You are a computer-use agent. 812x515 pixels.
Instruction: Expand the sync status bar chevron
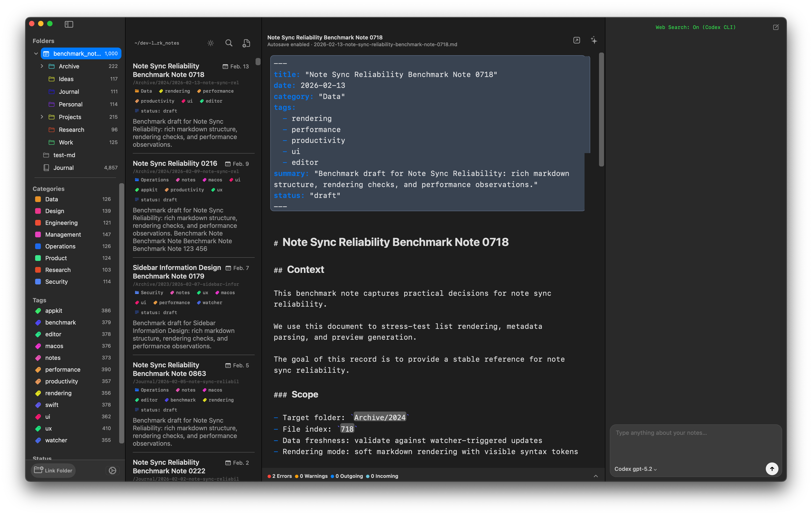tap(596, 476)
